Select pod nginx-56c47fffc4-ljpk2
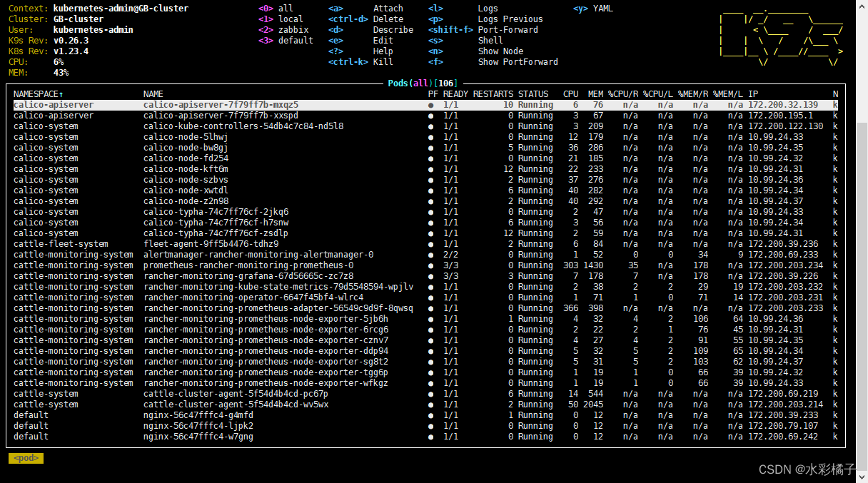 tap(425, 426)
